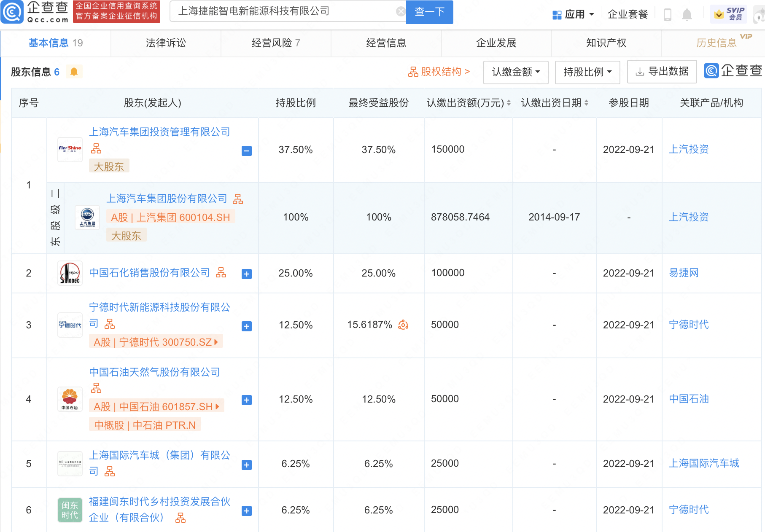Click beneficiary path icon next to 15.6187%
Screen dimensions: 765x532
point(403,325)
